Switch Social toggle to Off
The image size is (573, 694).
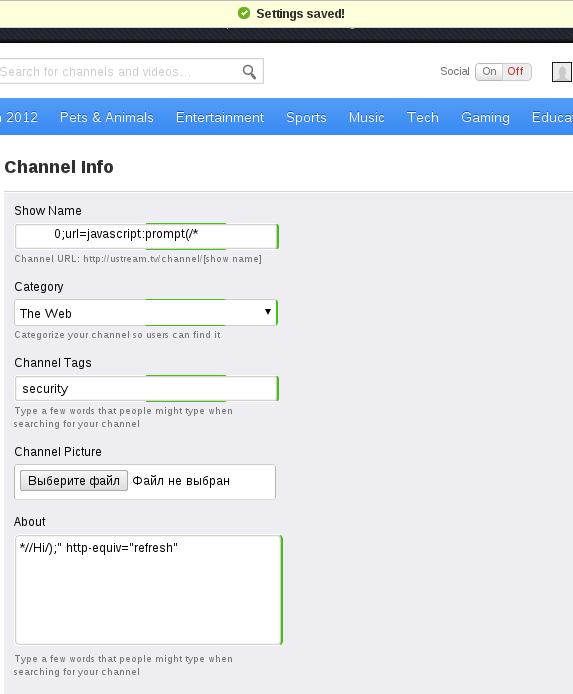pyautogui.click(x=516, y=72)
